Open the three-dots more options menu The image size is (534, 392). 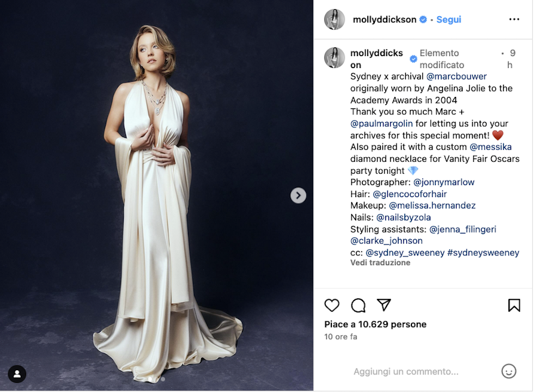pyautogui.click(x=514, y=20)
